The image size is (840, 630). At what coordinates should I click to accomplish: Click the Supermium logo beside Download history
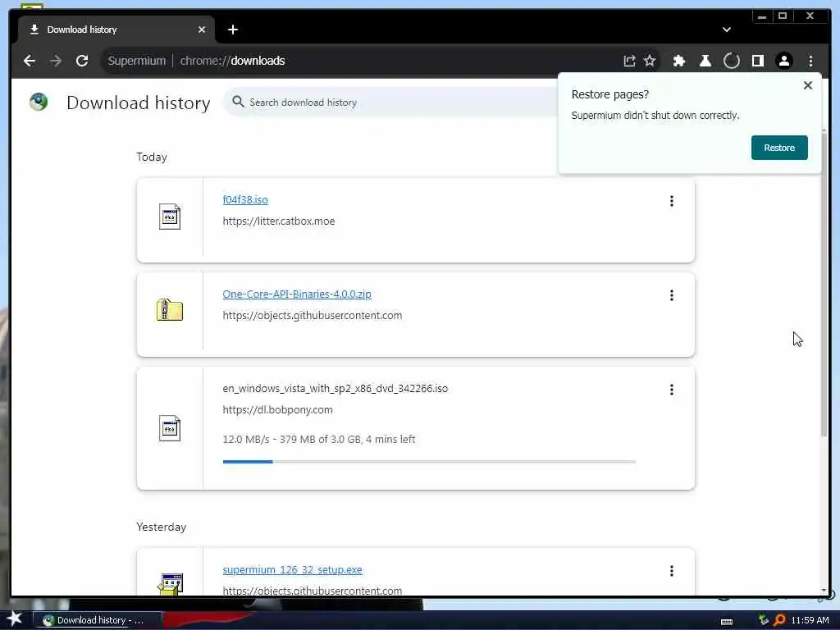pos(39,102)
